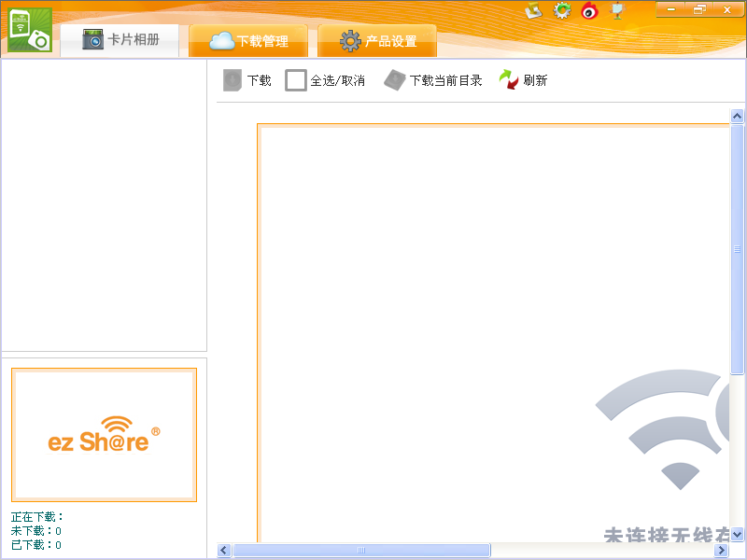Screen dimensions: 747x560
Task: Click the 已下载：0 status text
Action: pyautogui.click(x=36, y=544)
